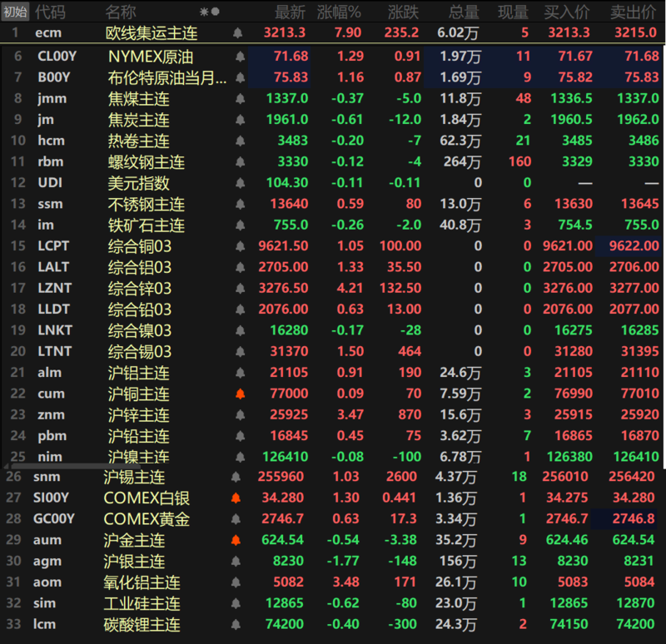Toggle the alert bell on 沪锌主连

[x=240, y=414]
